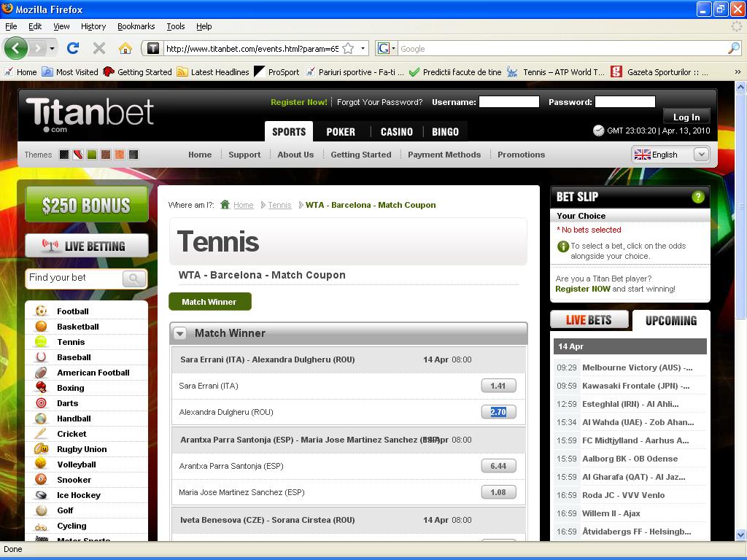Switch to the UPCOMING tab
Image resolution: width=747 pixels, height=560 pixels.
pos(671,321)
